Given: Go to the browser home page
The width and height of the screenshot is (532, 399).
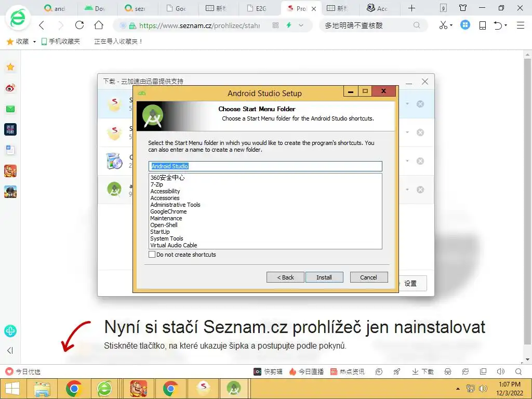Looking at the screenshot, I should coord(99,25).
